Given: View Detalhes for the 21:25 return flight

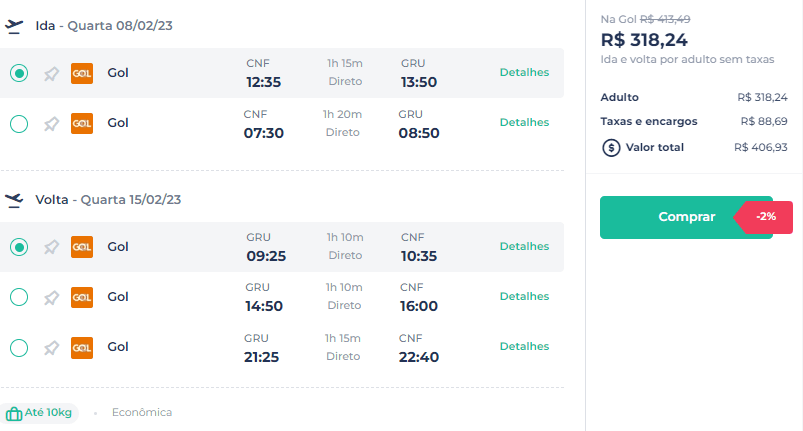Looking at the screenshot, I should click(524, 347).
